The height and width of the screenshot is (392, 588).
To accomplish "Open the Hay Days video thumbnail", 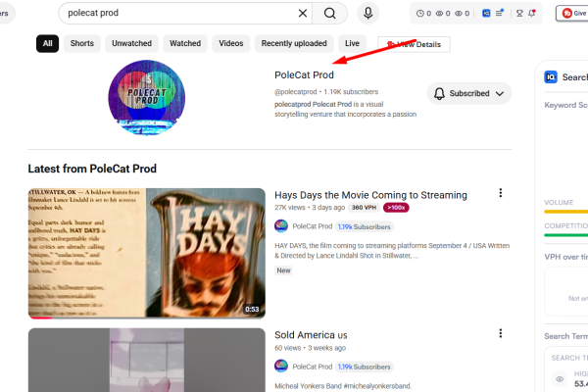I will point(147,253).
